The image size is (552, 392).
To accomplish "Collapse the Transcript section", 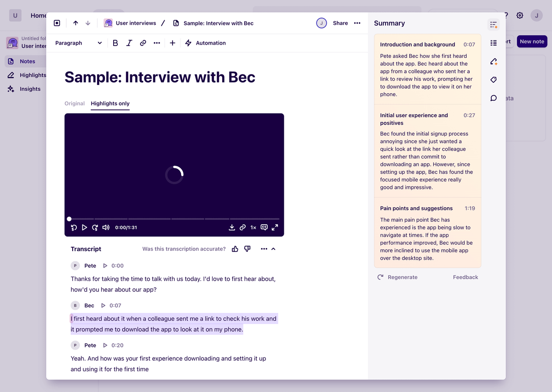I will [273, 249].
